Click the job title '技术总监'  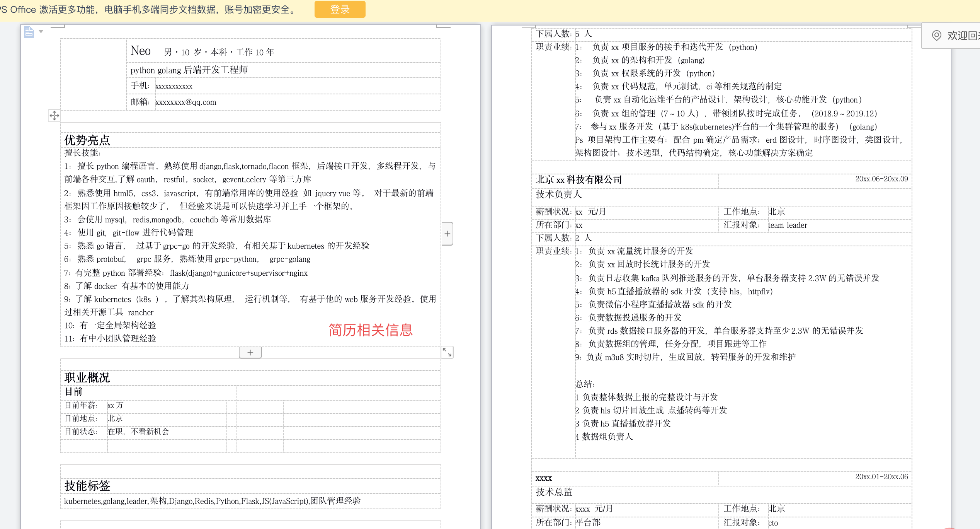pos(554,492)
